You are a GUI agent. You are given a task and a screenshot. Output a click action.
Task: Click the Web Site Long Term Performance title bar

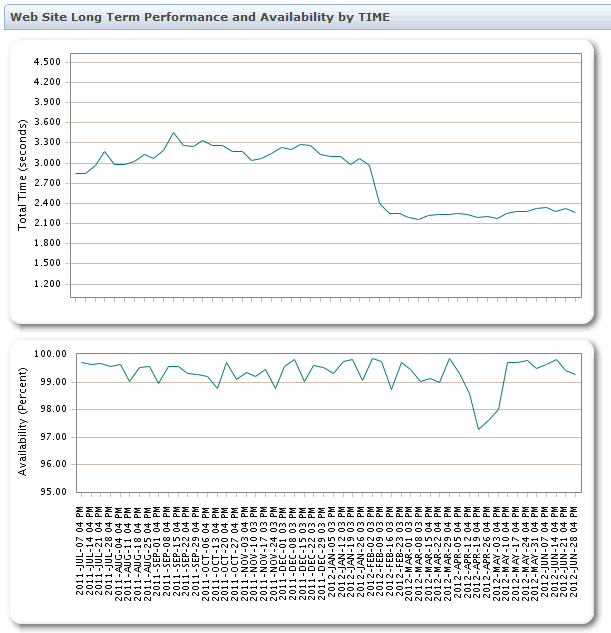click(307, 17)
